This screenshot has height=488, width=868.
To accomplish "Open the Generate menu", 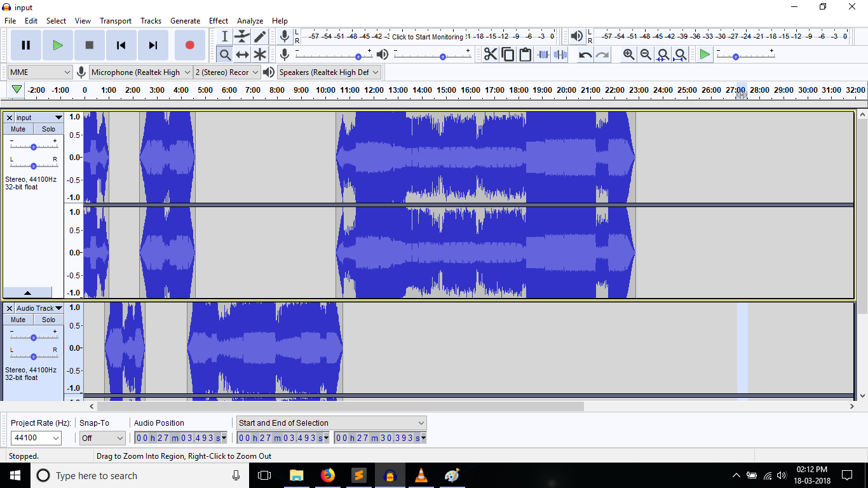I will 185,21.
